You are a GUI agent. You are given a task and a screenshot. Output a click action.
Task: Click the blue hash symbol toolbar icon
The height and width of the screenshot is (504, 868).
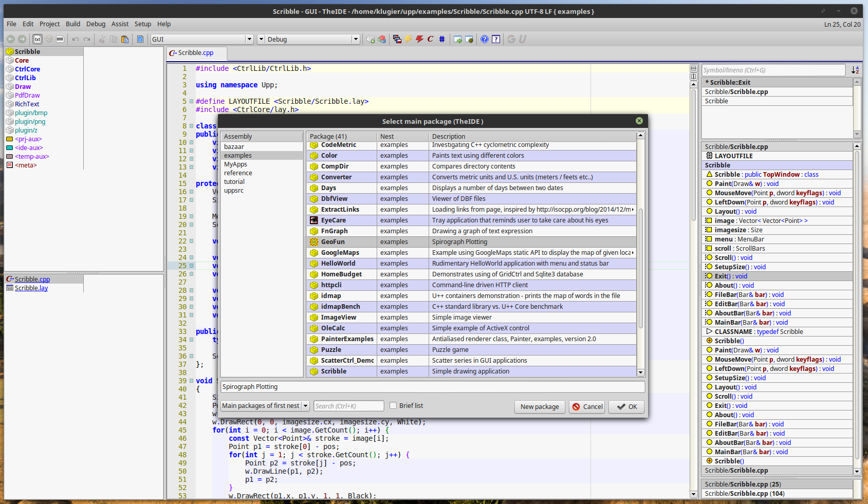coord(442,39)
